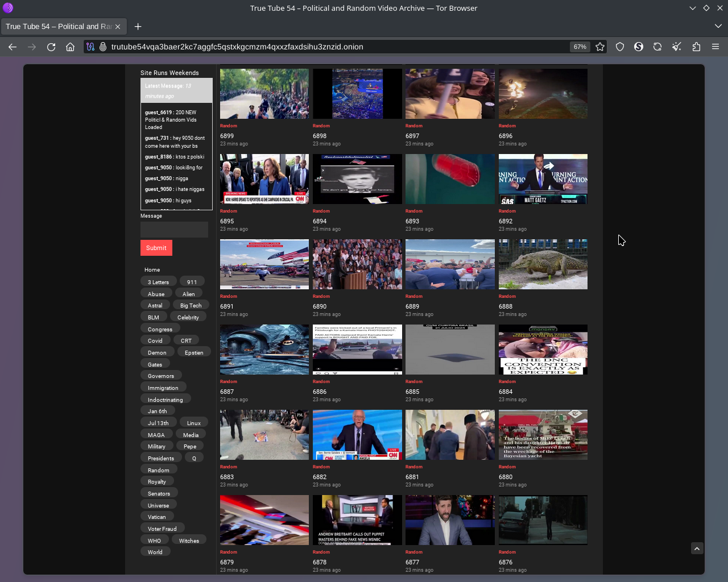Open the Demon category tag
This screenshot has height=582, width=728.
tap(157, 352)
